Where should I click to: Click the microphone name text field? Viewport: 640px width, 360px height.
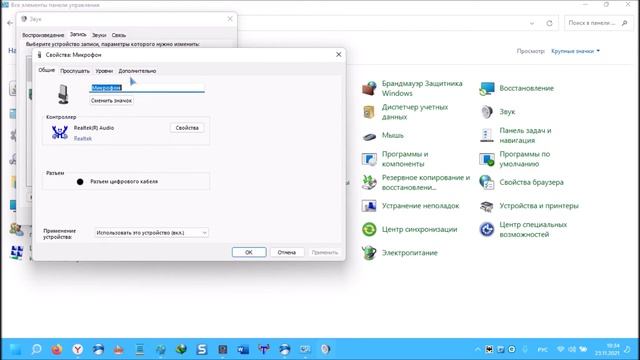point(147,88)
